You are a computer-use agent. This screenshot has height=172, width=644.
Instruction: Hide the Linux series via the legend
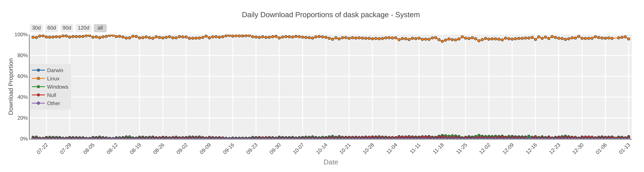click(53, 78)
